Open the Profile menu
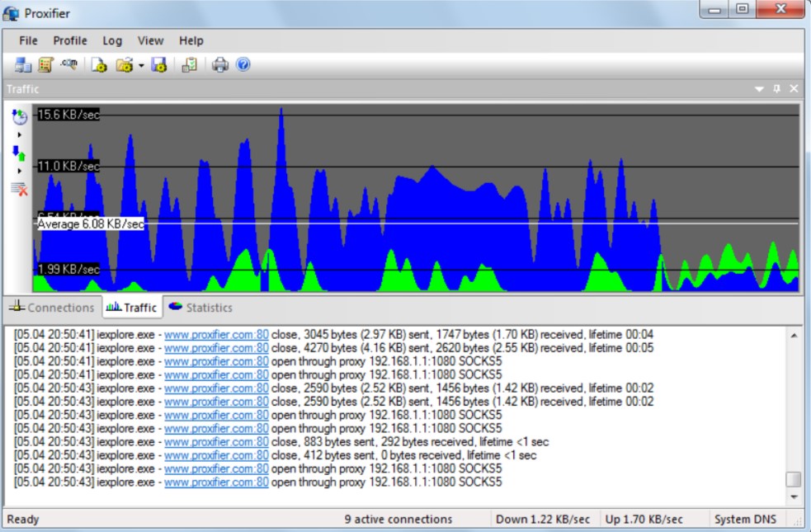Screen dimensions: 811x532 (x=70, y=41)
